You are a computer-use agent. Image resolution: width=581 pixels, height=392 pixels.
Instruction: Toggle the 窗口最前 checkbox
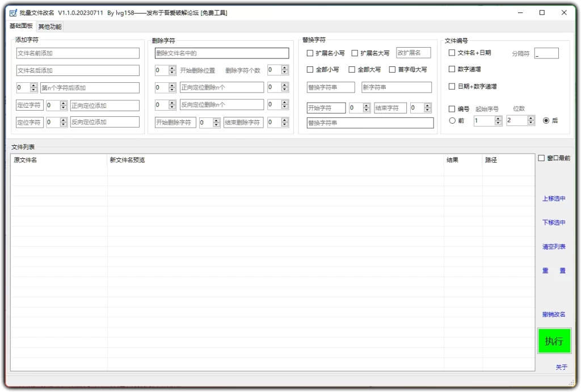point(541,158)
